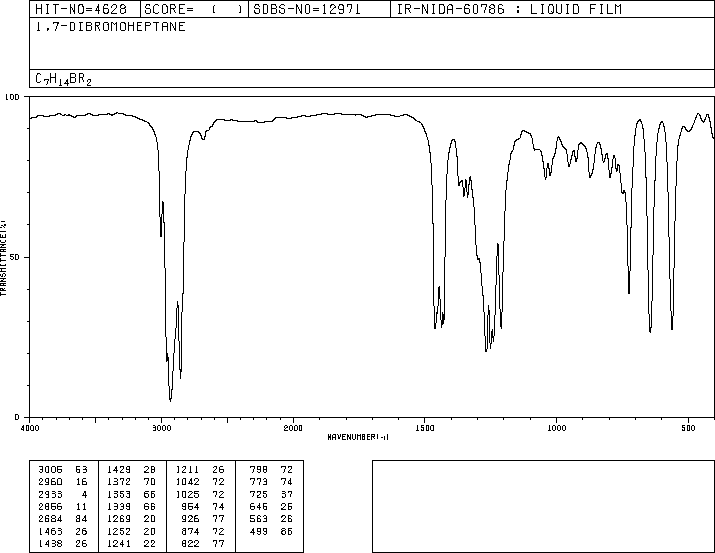Click the 1339 peak table entry
Image resolution: width=715 pixels, height=553 pixels.
click(119, 506)
